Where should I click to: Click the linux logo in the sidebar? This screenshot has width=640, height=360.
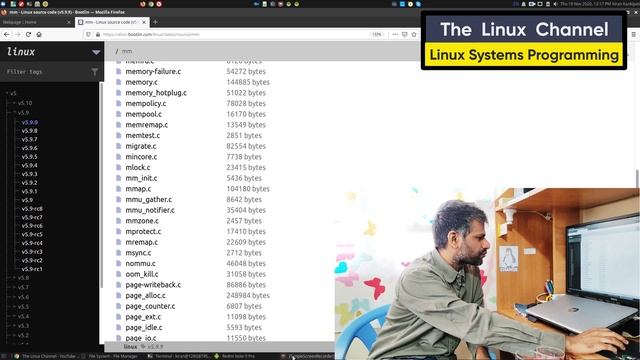[x=21, y=52]
